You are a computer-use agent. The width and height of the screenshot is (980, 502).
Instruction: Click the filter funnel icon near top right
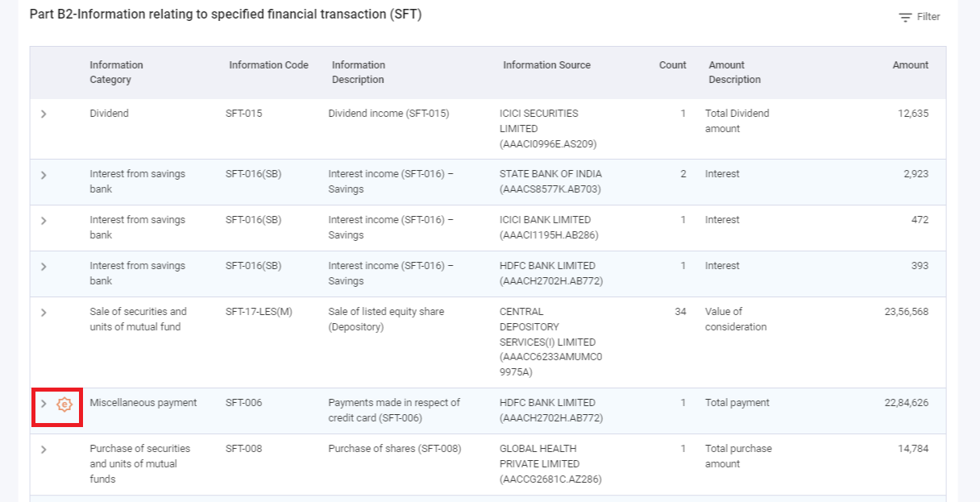[904, 16]
